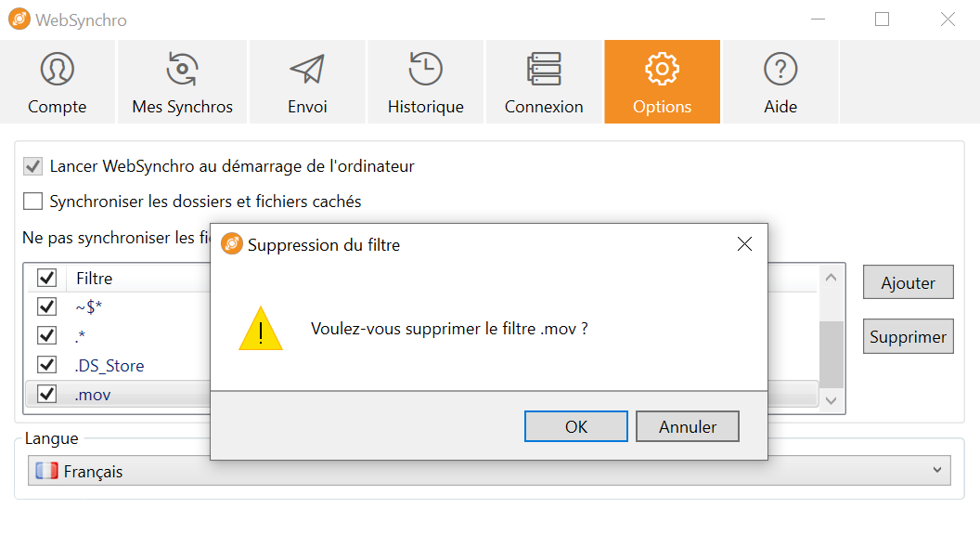
Task: Enable Synchroniser les dossiers et fichiers cachés
Action: pos(32,202)
